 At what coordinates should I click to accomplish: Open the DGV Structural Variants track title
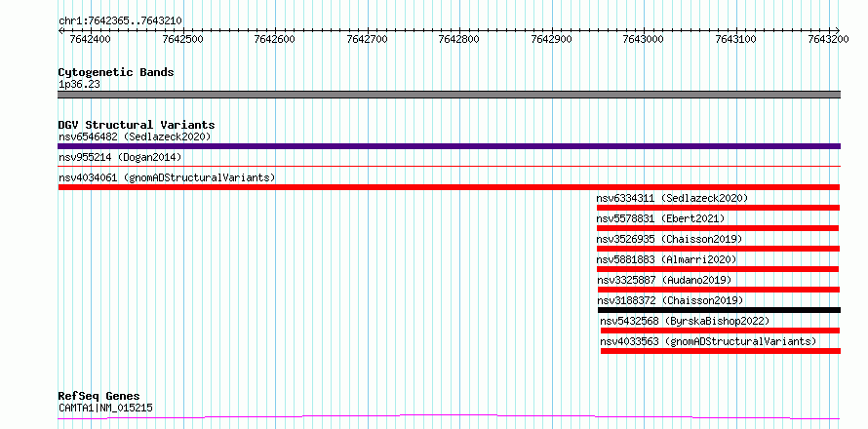tap(137, 125)
